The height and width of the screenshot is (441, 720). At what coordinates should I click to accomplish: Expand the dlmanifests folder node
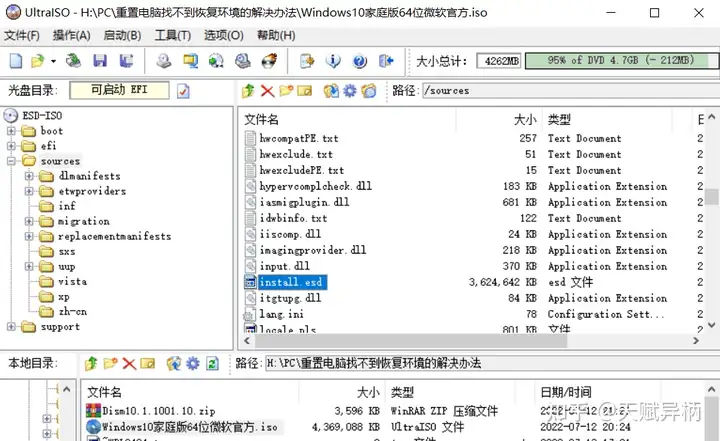click(29, 176)
